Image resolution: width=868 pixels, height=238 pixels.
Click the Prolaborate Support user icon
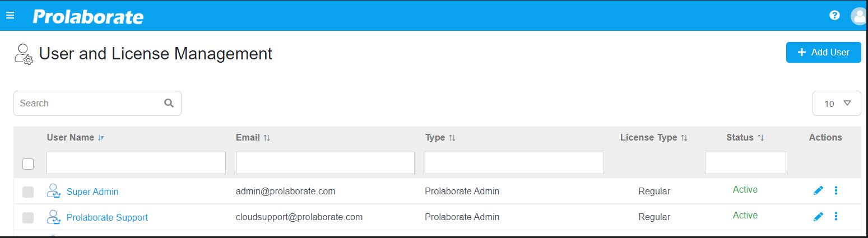[x=53, y=217]
